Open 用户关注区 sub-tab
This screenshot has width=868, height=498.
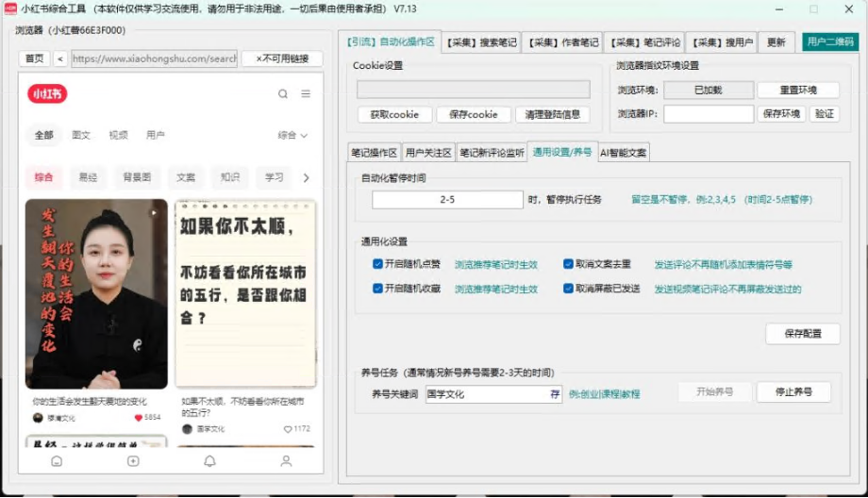coord(428,153)
